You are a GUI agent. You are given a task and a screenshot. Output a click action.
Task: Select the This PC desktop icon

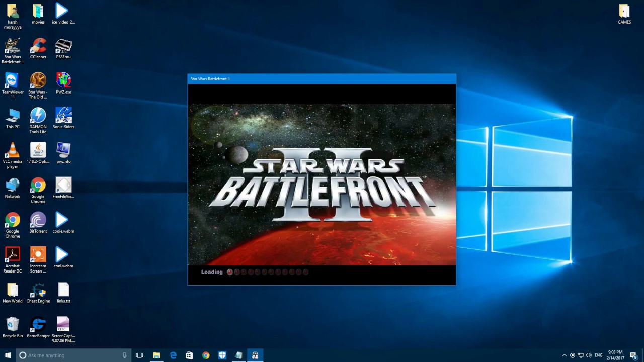click(x=13, y=118)
